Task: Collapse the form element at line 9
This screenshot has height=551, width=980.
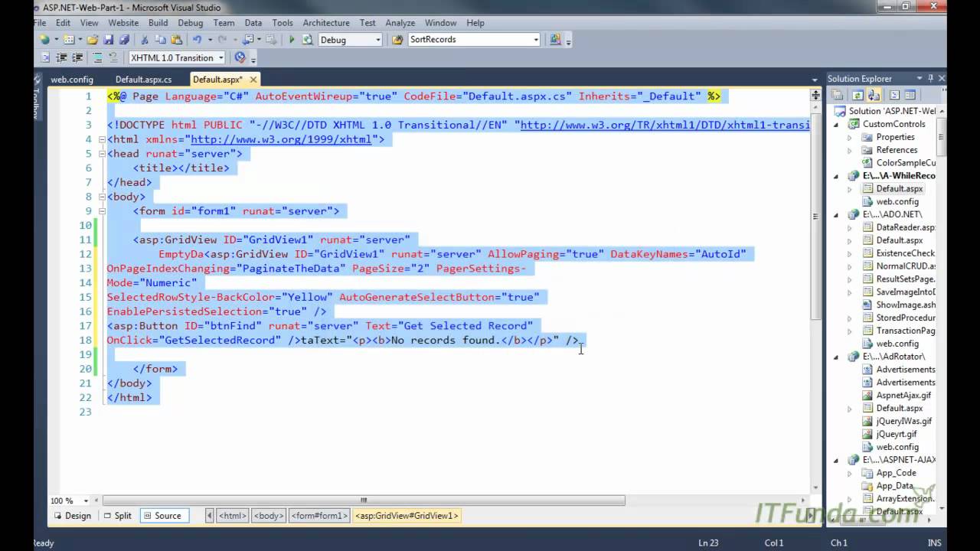Action: pos(102,211)
